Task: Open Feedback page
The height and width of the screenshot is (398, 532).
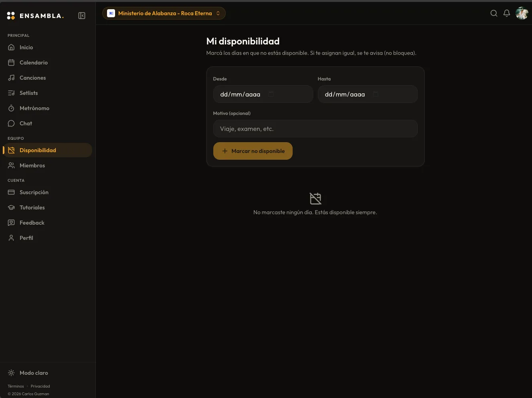Action: 48,223
